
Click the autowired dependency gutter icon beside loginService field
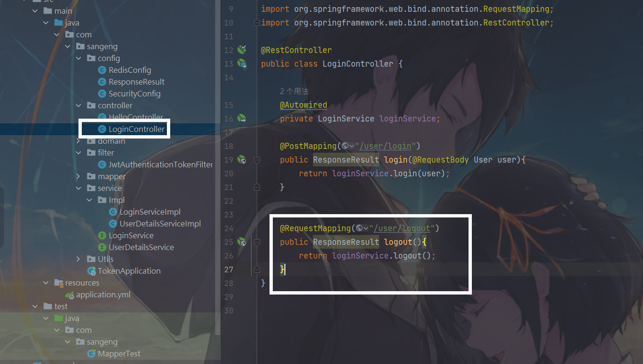pyautogui.click(x=242, y=118)
